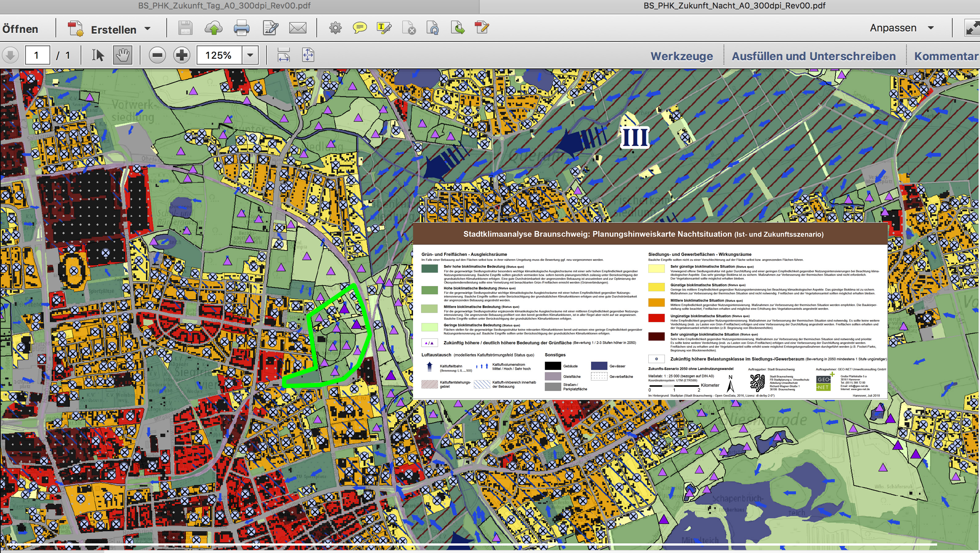Click the rotate page icon
The width and height of the screenshot is (980, 553).
point(433,28)
